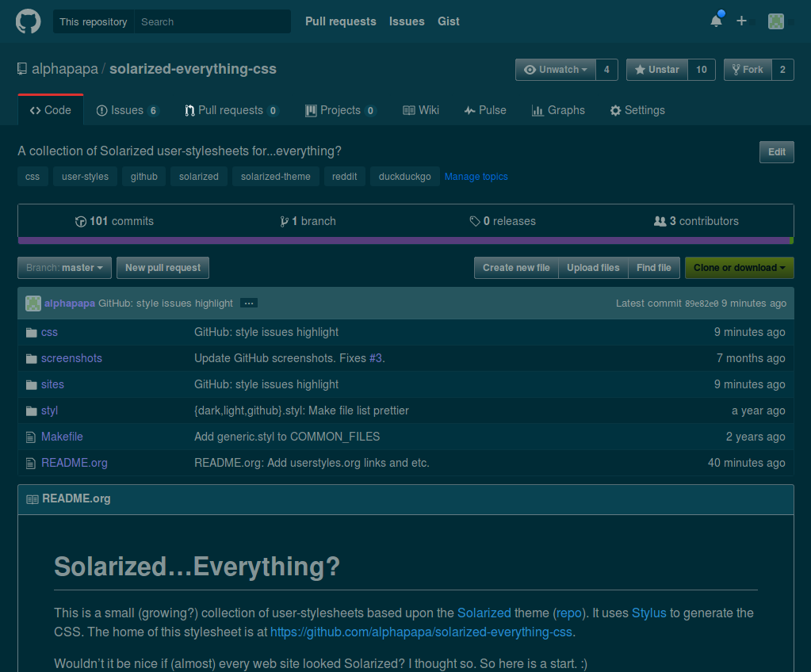Click the GitHub Octocat logo
This screenshot has width=811, height=672.
pos(28,21)
